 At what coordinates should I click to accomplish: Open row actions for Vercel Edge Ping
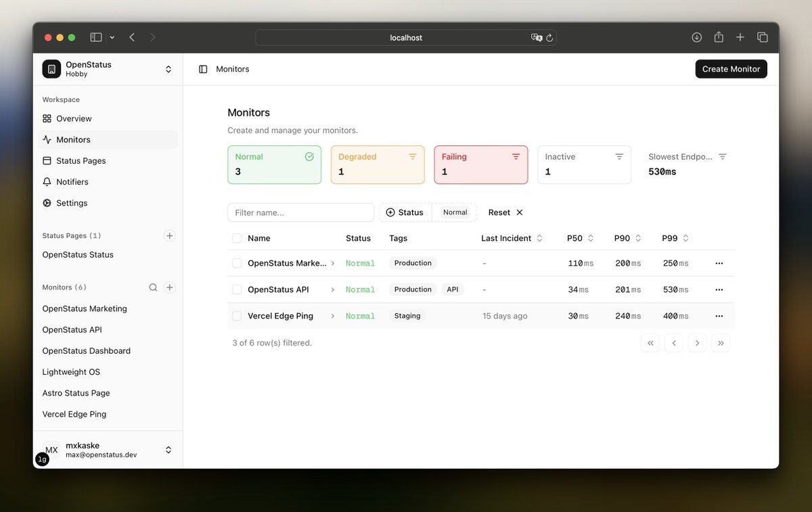tap(719, 316)
